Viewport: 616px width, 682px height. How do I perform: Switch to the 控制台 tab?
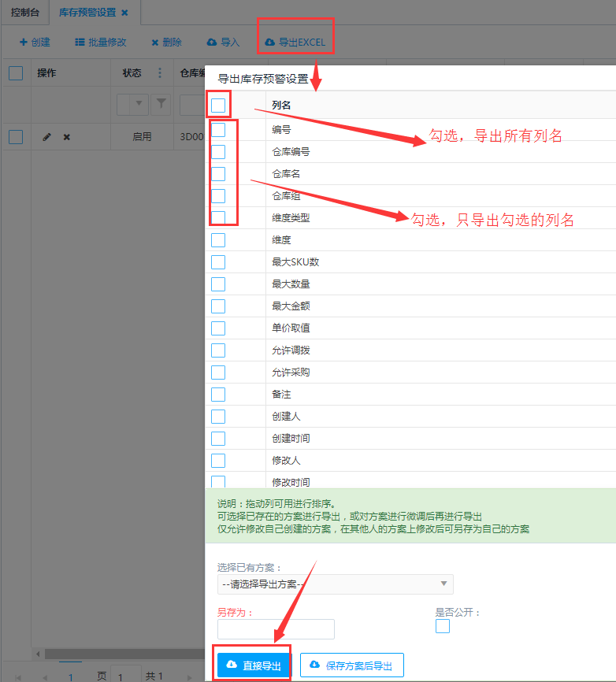24,13
